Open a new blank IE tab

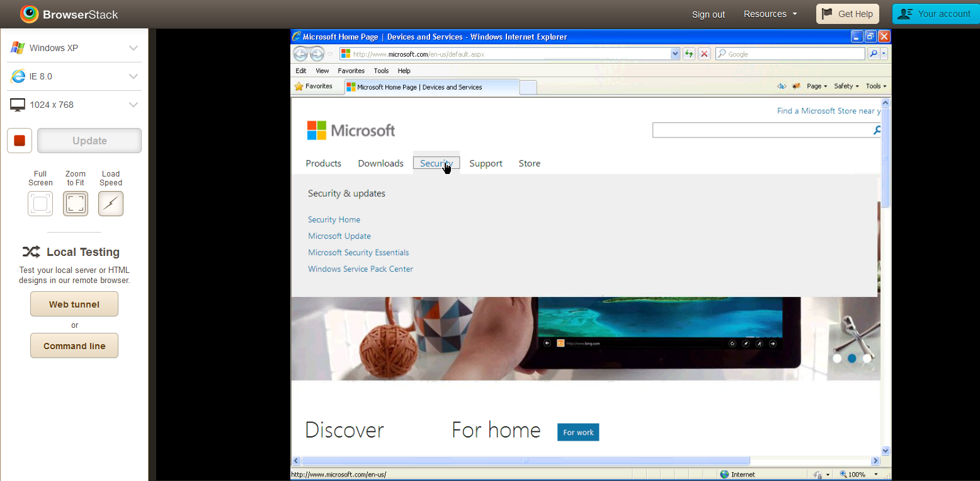[x=528, y=87]
